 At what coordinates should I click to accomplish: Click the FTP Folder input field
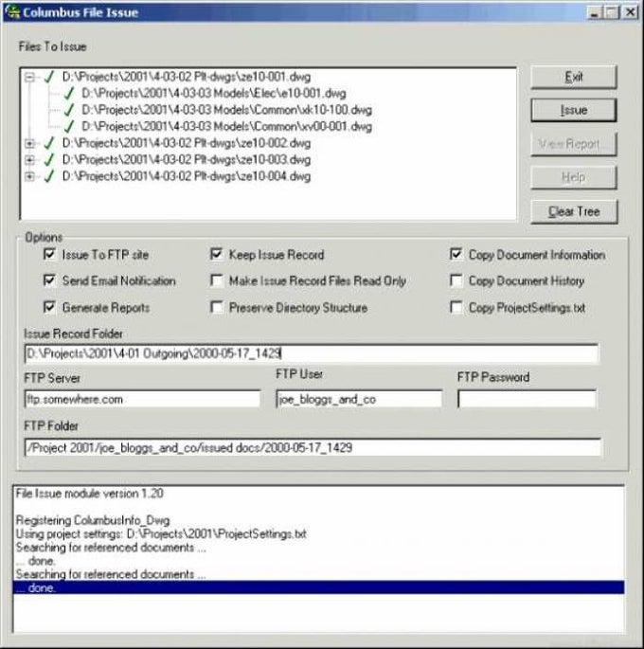tap(313, 448)
